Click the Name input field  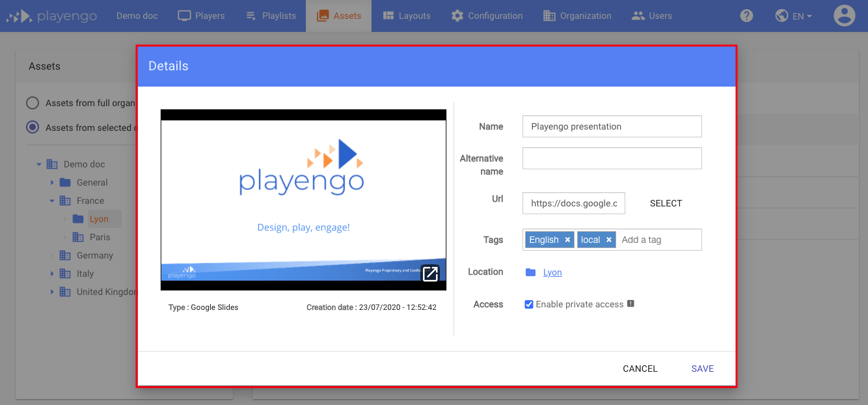(612, 126)
